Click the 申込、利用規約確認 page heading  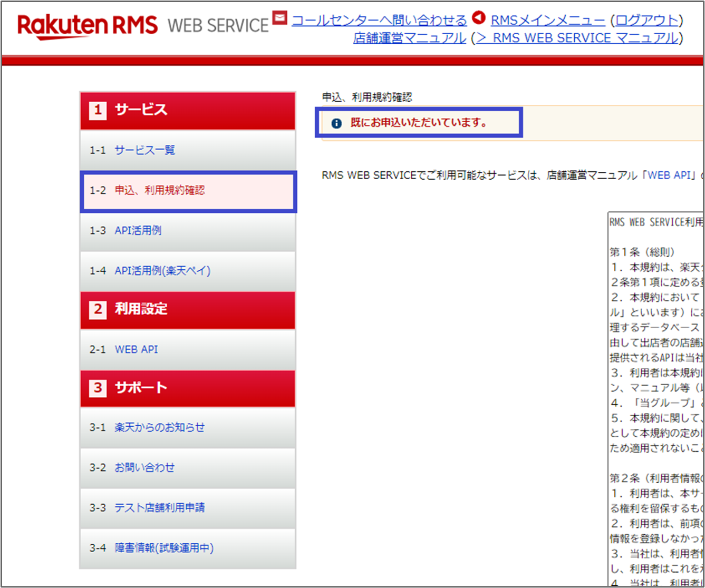click(367, 97)
